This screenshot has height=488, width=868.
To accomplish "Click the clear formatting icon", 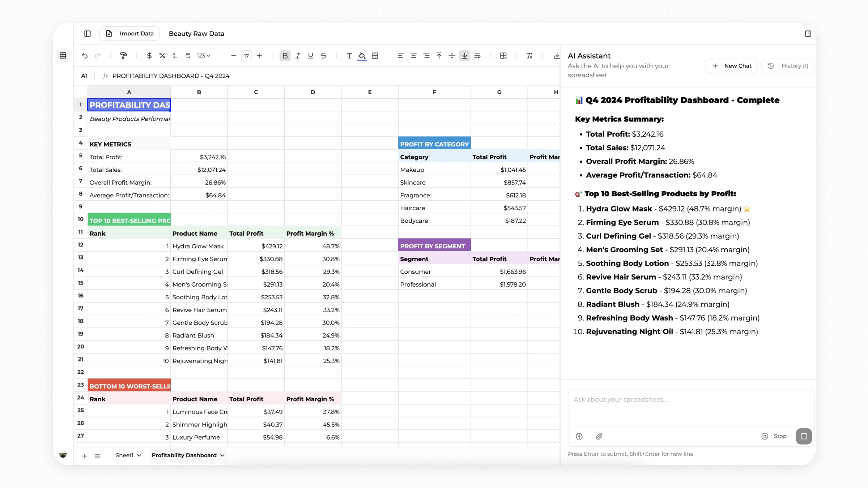I will tap(529, 56).
